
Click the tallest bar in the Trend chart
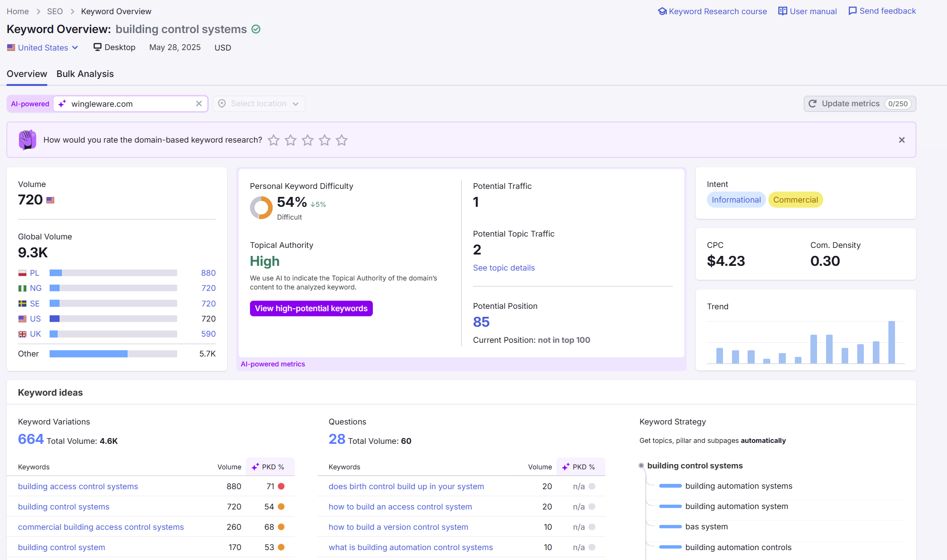coord(891,342)
